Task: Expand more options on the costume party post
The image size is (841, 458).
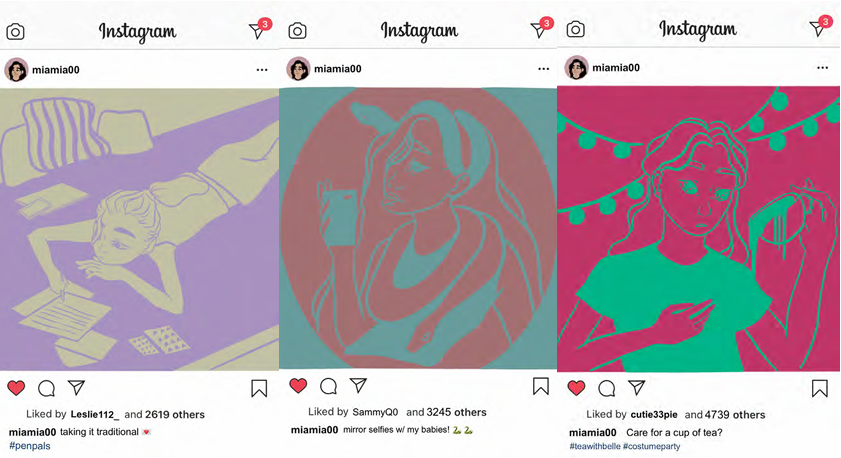Action: pos(822,68)
